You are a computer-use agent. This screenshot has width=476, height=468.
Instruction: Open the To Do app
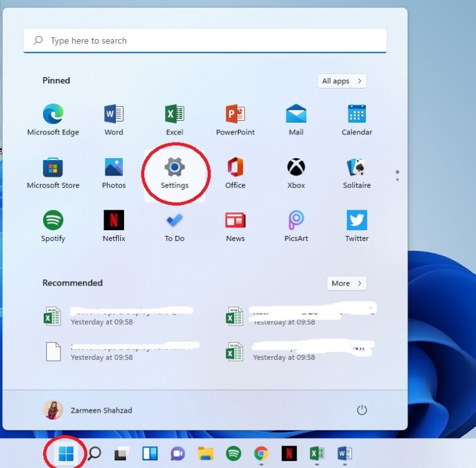pos(174,226)
